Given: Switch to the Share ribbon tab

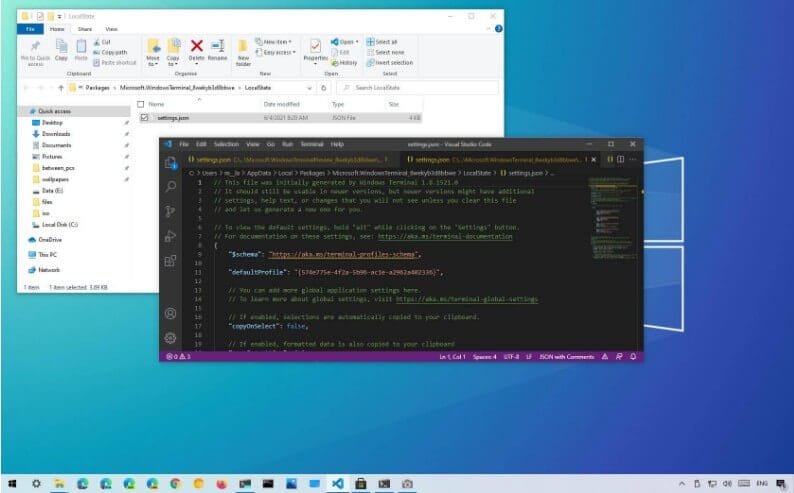Looking at the screenshot, I should [84, 29].
